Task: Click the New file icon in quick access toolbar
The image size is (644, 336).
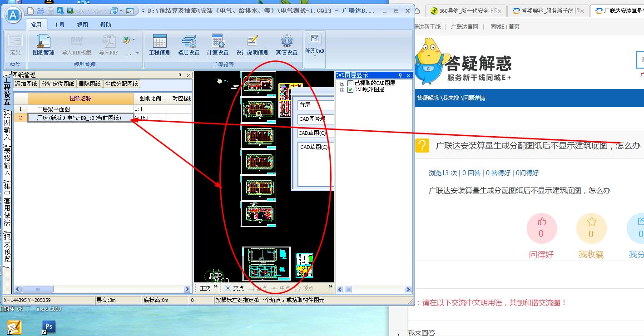Action: pos(30,11)
